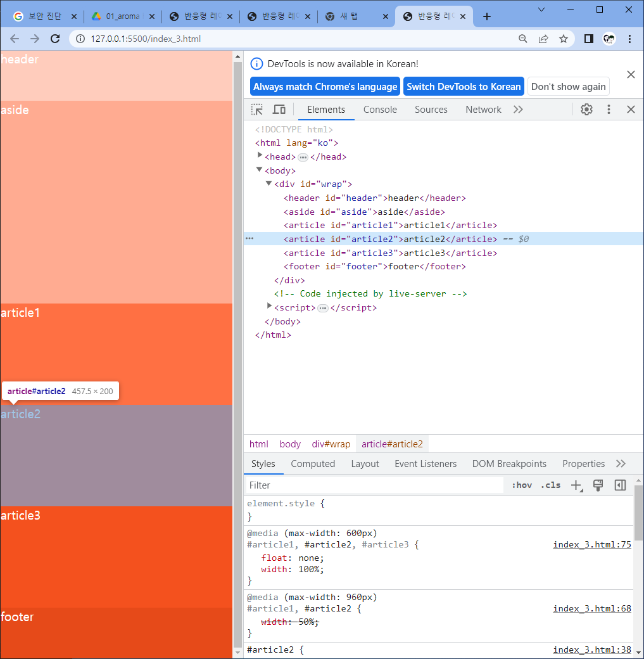
Task: Click Switch DevTools to Korean
Action: (x=464, y=87)
